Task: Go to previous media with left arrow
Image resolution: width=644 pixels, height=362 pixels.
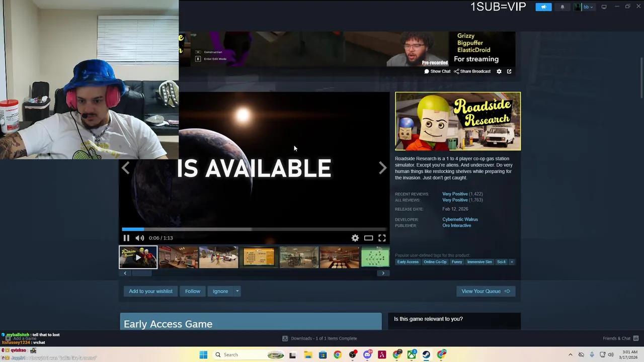Action: pos(126,168)
